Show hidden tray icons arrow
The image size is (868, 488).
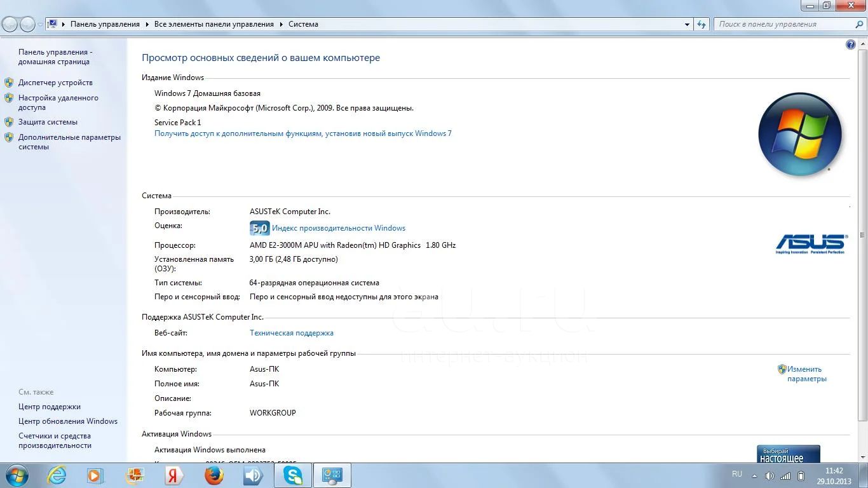click(x=755, y=476)
